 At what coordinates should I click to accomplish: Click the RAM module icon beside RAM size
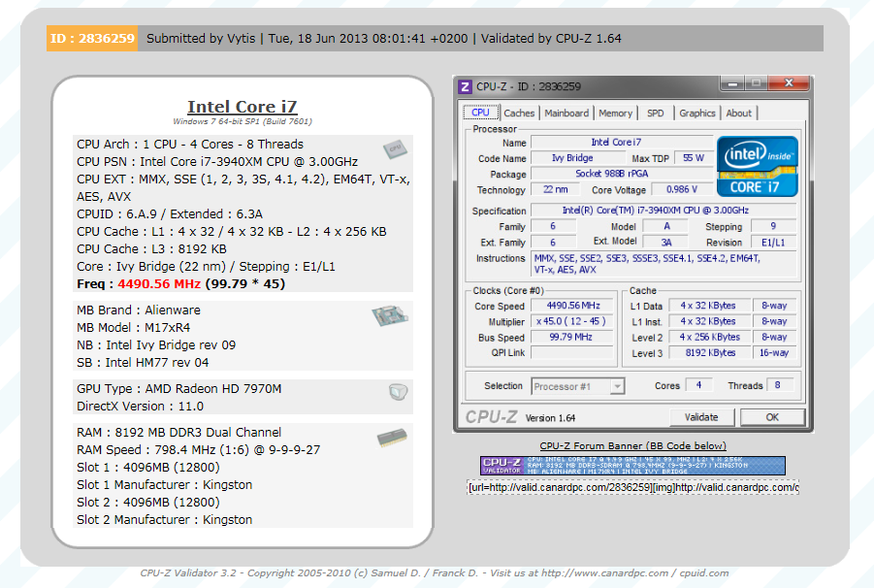[x=392, y=438]
